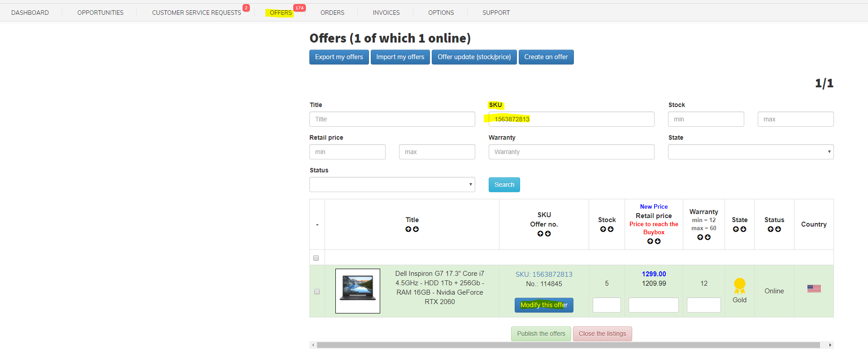The image size is (868, 356).
Task: Click the customer service requests badge 2
Action: click(246, 8)
